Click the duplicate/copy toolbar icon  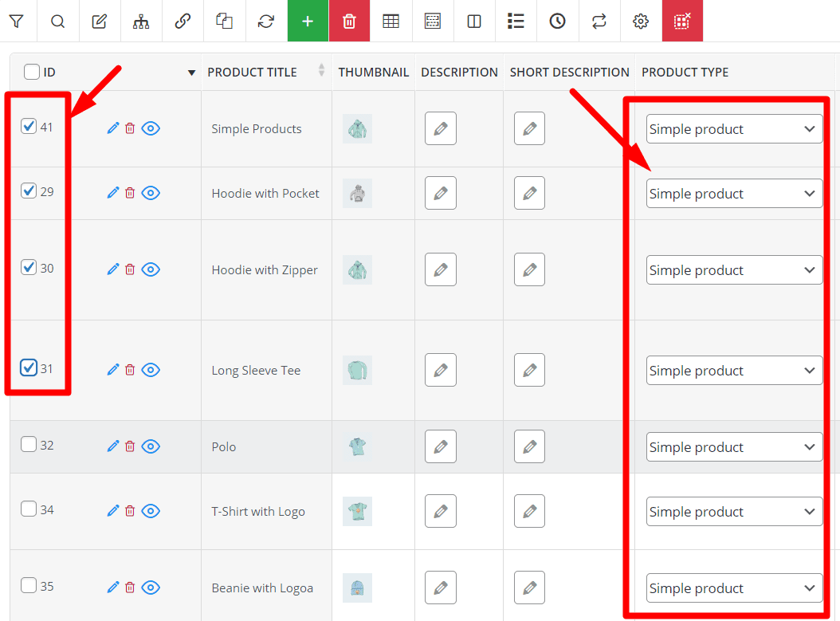pyautogui.click(x=224, y=21)
